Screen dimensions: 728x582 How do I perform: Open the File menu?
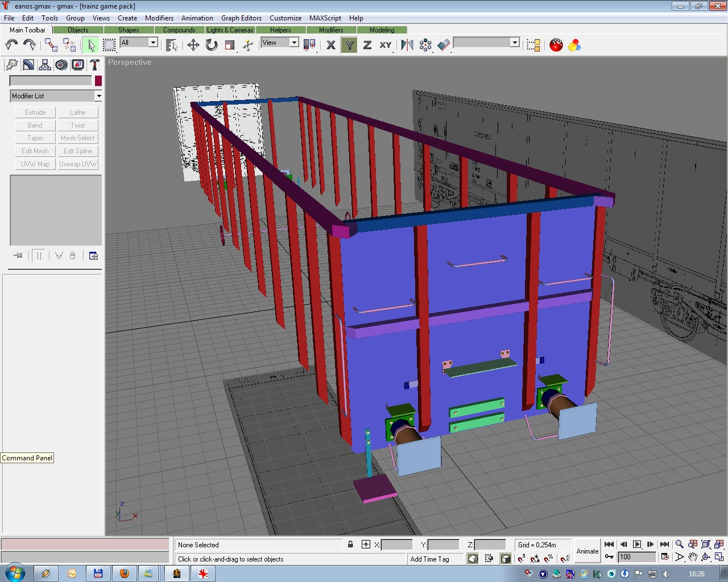[9, 18]
